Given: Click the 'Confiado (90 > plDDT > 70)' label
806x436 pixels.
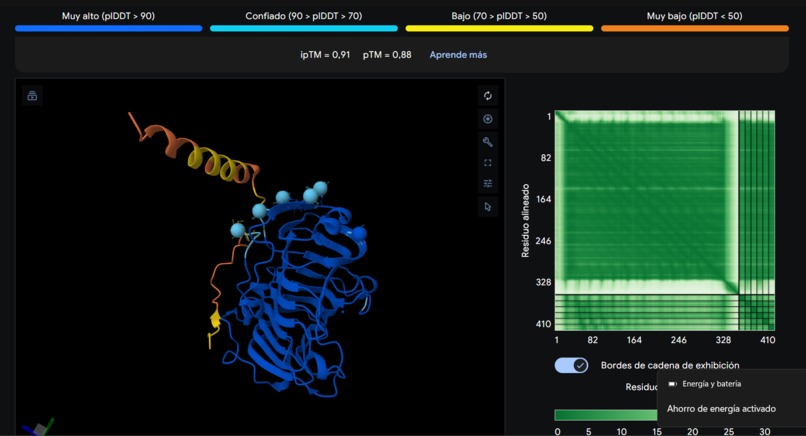Looking at the screenshot, I should pyautogui.click(x=304, y=16).
